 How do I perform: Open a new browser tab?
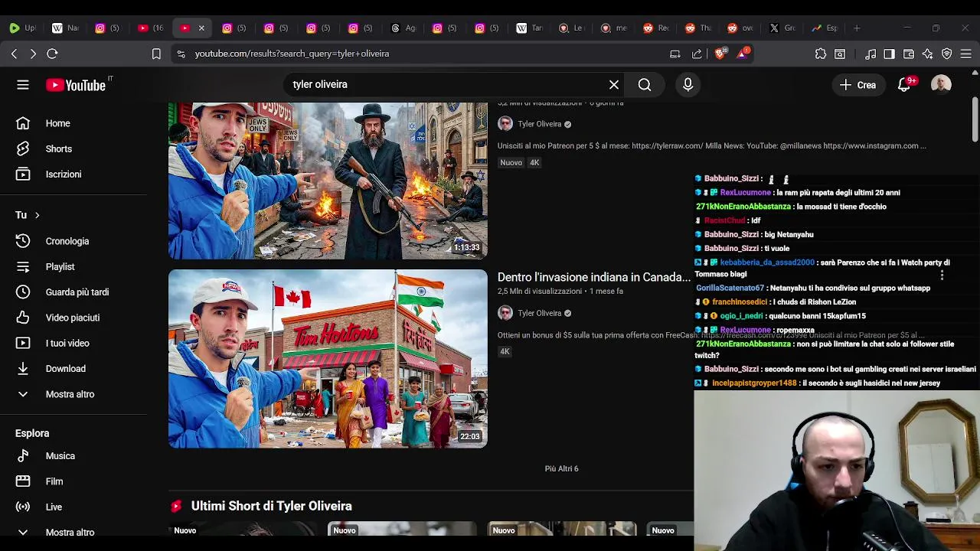click(857, 28)
